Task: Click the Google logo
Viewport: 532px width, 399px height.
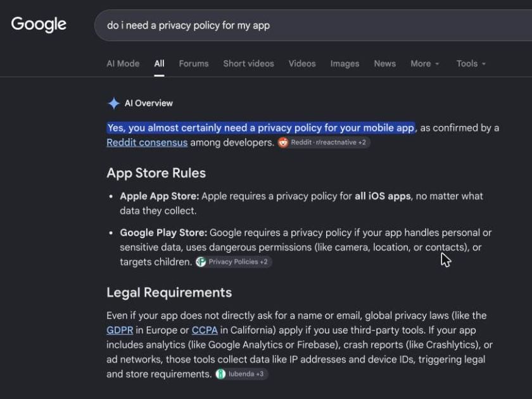Action: (39, 25)
